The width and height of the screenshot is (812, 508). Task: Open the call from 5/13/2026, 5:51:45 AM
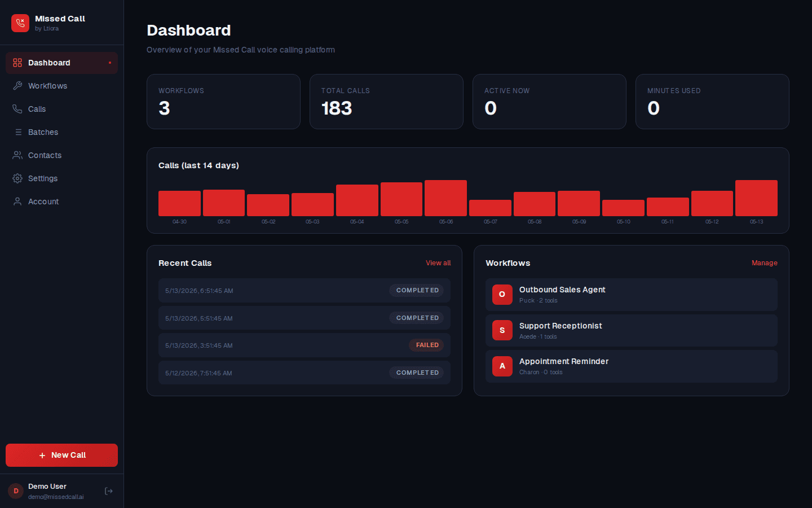tap(304, 318)
